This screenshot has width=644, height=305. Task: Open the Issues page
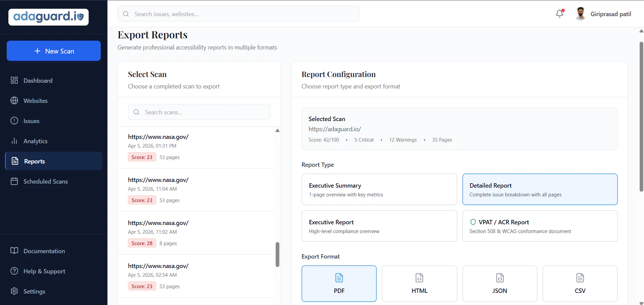pyautogui.click(x=54, y=121)
